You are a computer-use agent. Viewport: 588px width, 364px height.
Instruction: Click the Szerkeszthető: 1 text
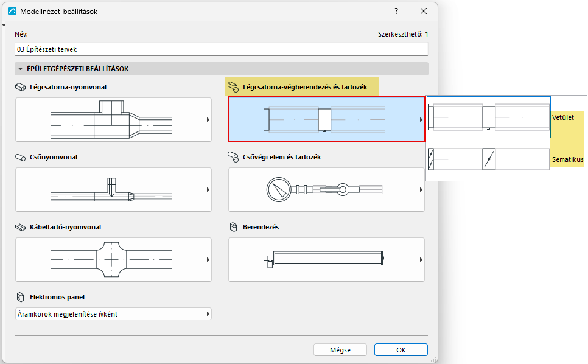coord(403,34)
